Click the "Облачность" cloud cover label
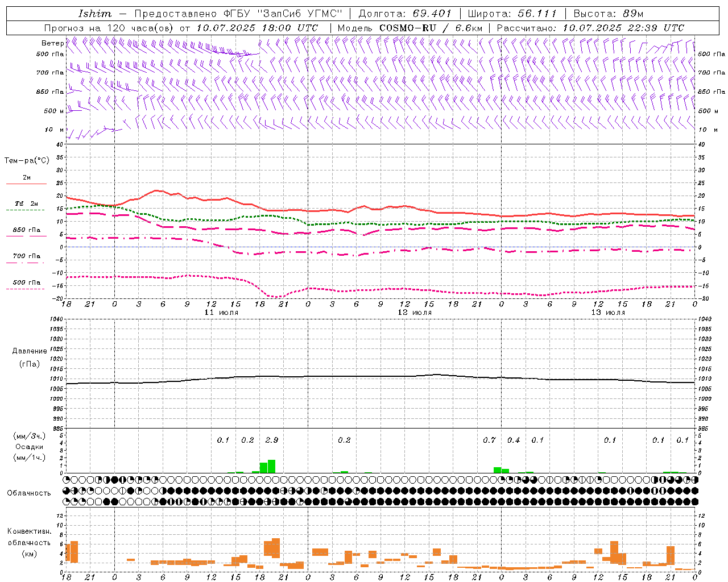 29,493
